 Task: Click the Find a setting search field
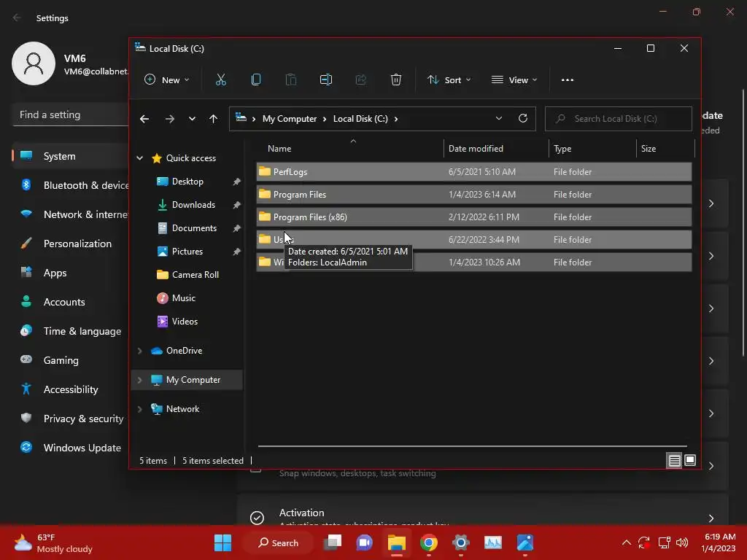point(70,114)
